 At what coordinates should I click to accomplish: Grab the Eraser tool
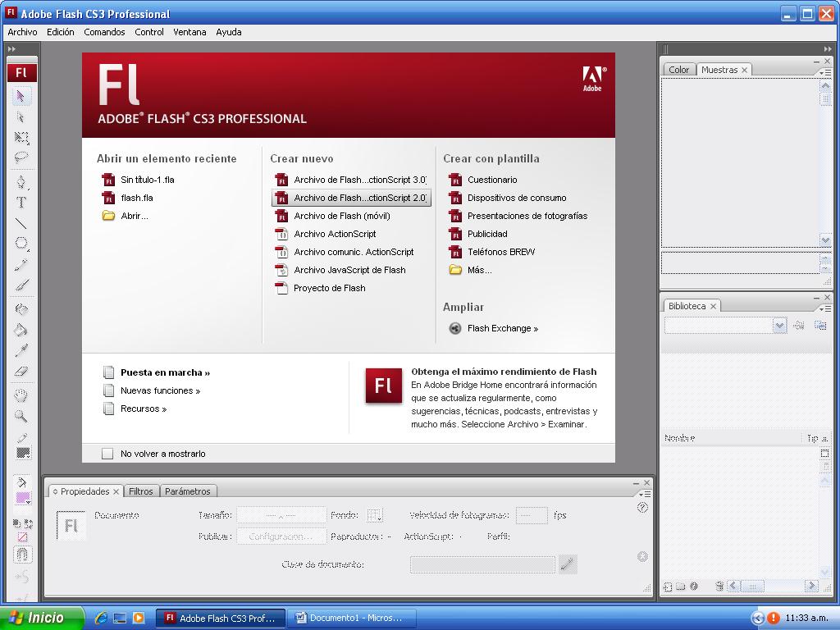click(22, 369)
